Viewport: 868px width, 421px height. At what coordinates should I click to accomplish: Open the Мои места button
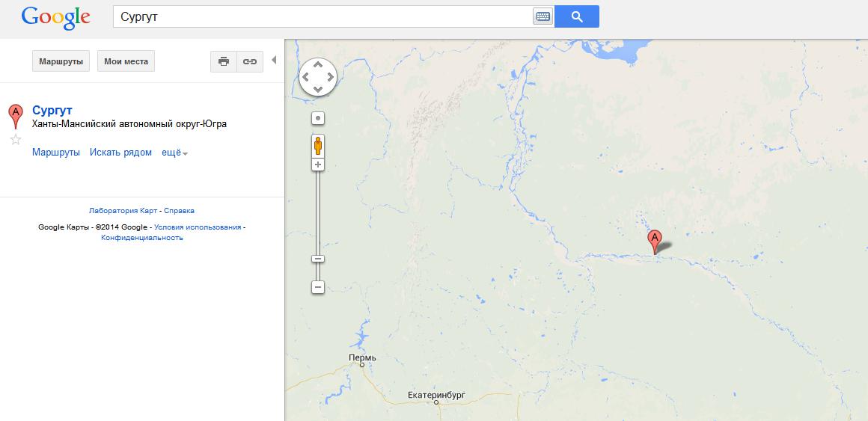tap(126, 61)
